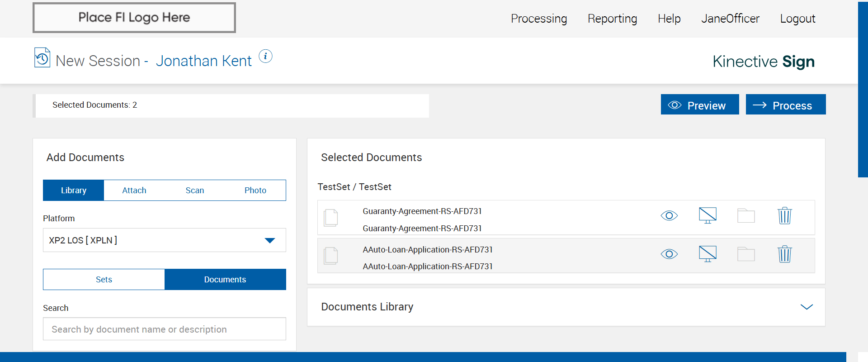Screen dimensions: 868x362
Task: Click the monitor icon for AAuto-Loan-Application row
Action: [708, 254]
